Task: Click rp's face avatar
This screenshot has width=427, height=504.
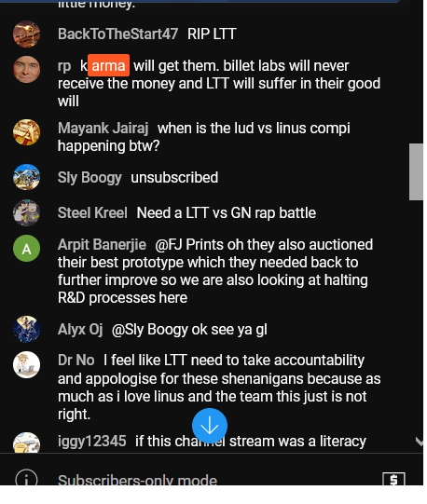Action: [x=26, y=69]
